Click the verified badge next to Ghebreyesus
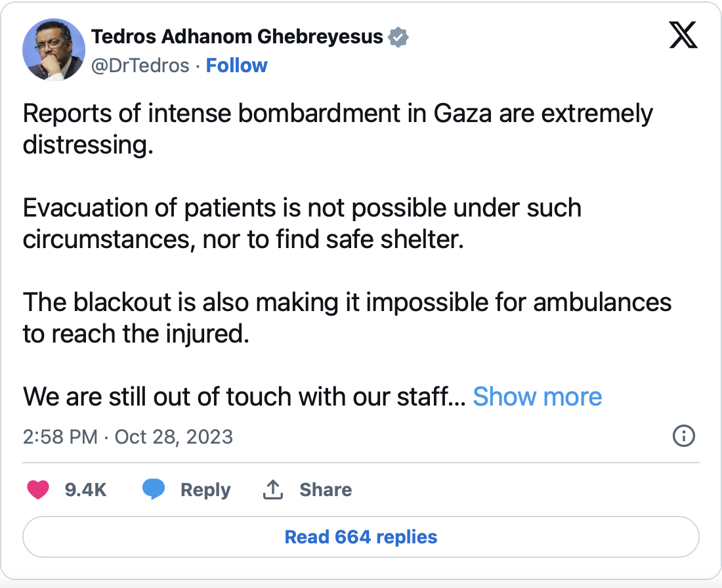The width and height of the screenshot is (722, 588). click(x=398, y=37)
